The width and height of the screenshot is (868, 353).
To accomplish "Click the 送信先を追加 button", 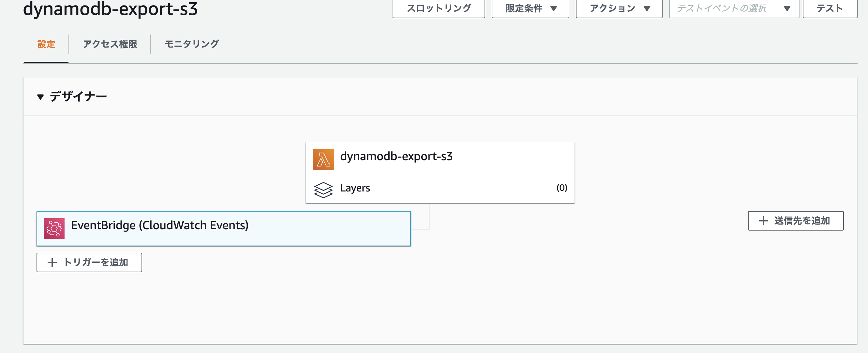I will tap(796, 221).
